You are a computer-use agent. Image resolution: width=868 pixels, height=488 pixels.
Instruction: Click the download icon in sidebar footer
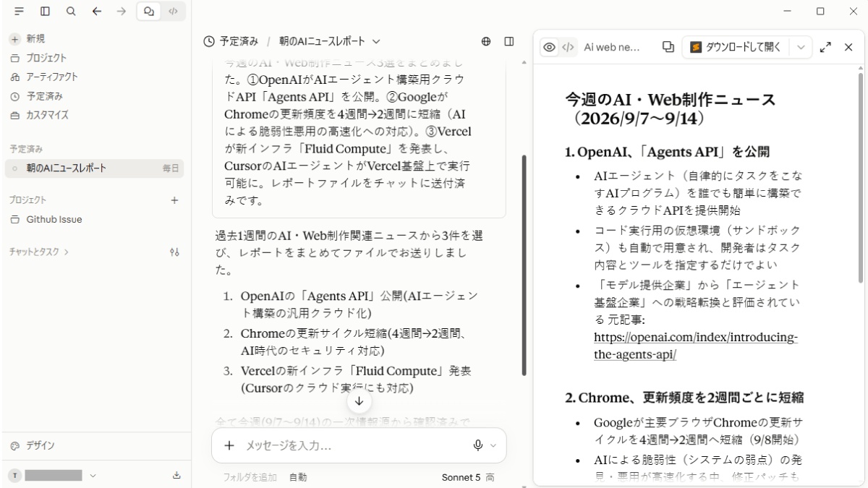(x=176, y=475)
